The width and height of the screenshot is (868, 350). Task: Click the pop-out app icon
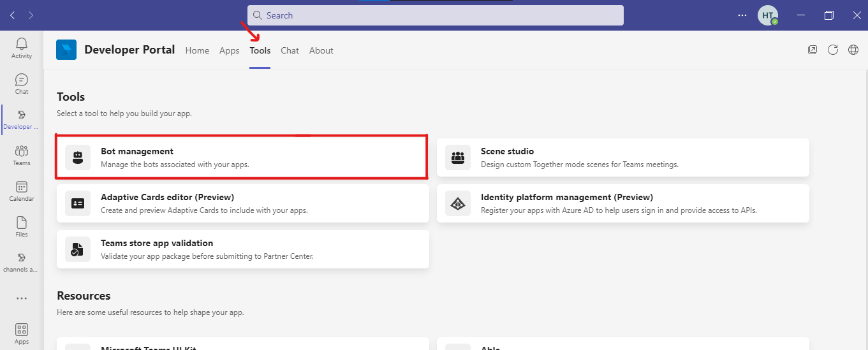pos(813,50)
